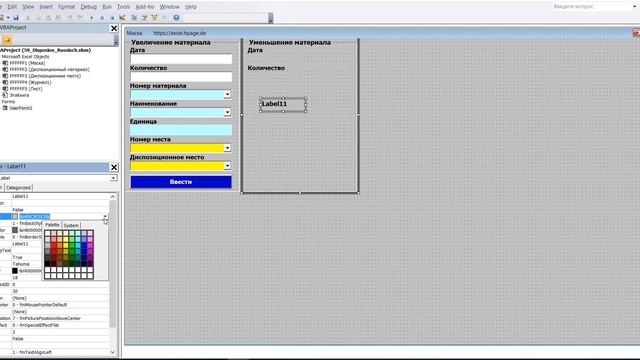Open the Edit menu
This screenshot has width=640, height=360.
pyautogui.click(x=12, y=7)
